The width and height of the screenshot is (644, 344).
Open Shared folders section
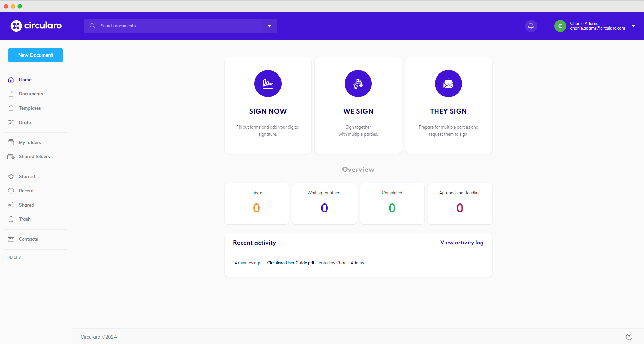(x=34, y=156)
